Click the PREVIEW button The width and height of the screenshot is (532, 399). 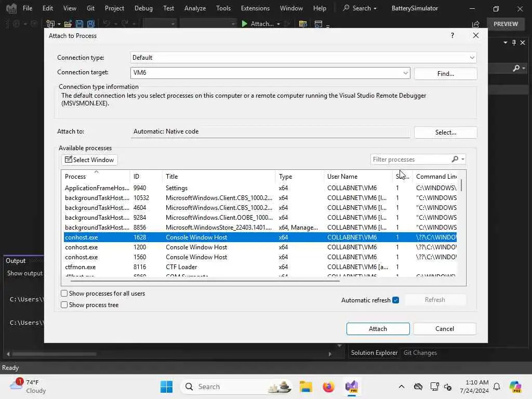(506, 24)
